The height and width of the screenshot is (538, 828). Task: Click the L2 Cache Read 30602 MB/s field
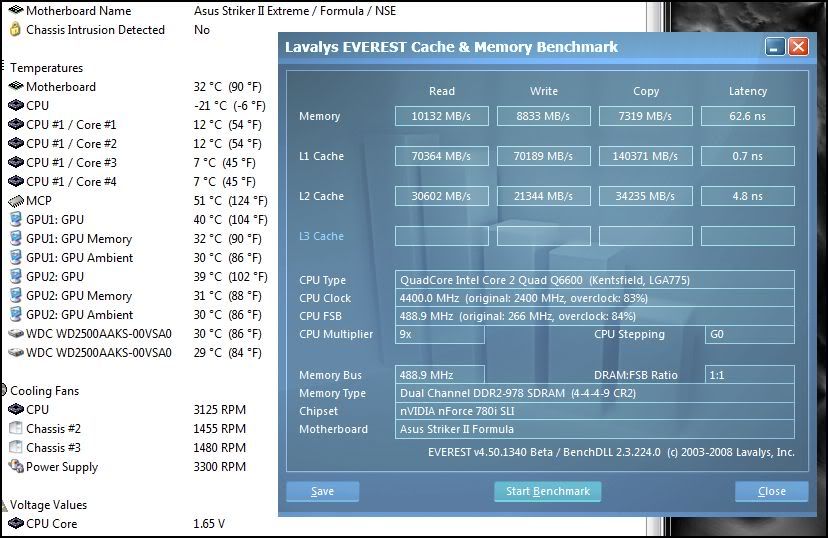[x=441, y=196]
